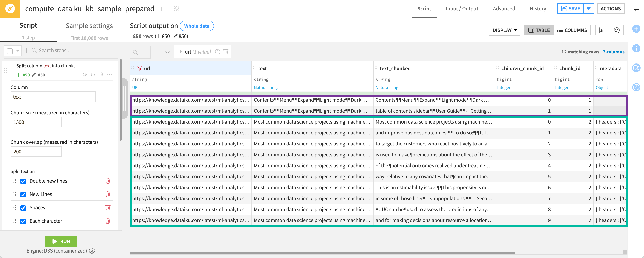Open the charts view icon
The width and height of the screenshot is (644, 258).
coord(602,30)
